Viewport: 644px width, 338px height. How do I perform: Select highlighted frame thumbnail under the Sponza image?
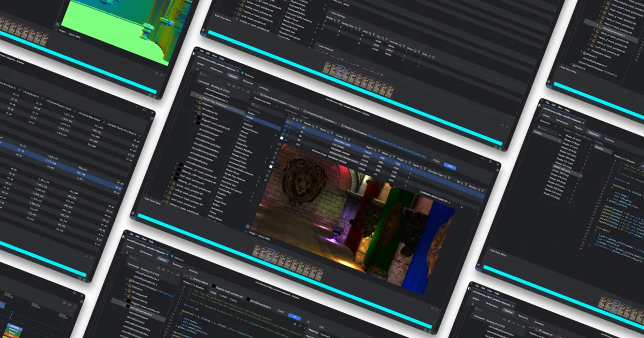[x=270, y=253]
